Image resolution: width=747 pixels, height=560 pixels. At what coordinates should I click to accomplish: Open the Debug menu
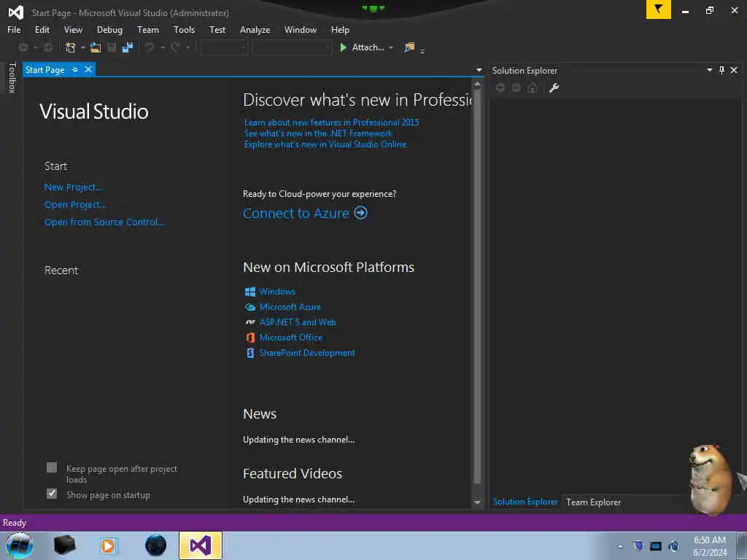tap(109, 29)
